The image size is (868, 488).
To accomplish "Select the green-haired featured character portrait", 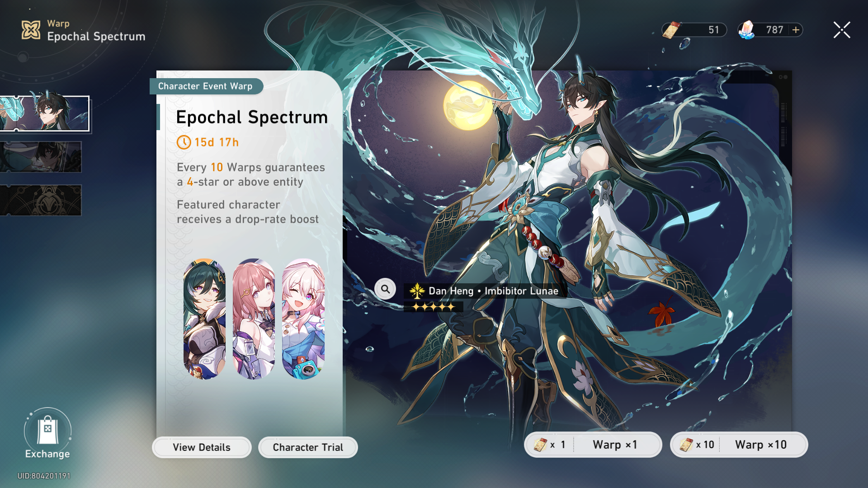I will [204, 319].
